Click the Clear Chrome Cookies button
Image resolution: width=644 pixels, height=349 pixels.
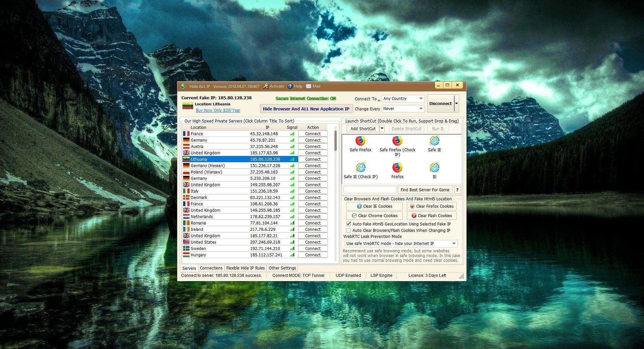coord(374,216)
